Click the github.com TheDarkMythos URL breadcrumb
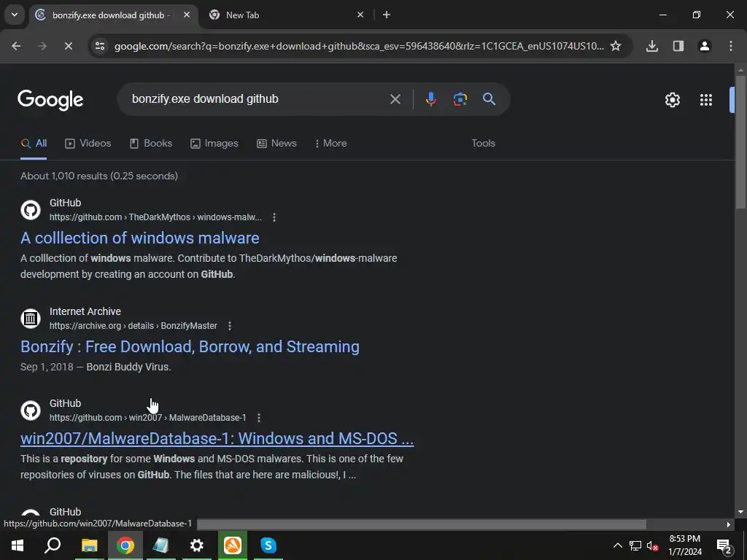This screenshot has width=747, height=560. tap(156, 217)
